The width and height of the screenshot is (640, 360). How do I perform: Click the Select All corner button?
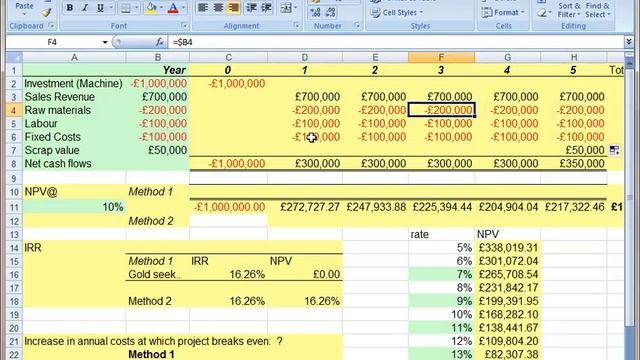tap(14, 57)
